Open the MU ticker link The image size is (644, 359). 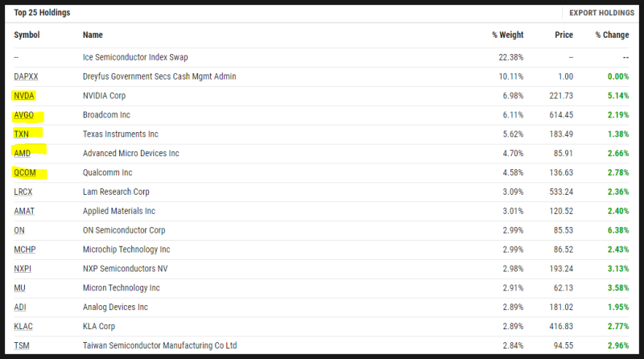pyautogui.click(x=19, y=288)
